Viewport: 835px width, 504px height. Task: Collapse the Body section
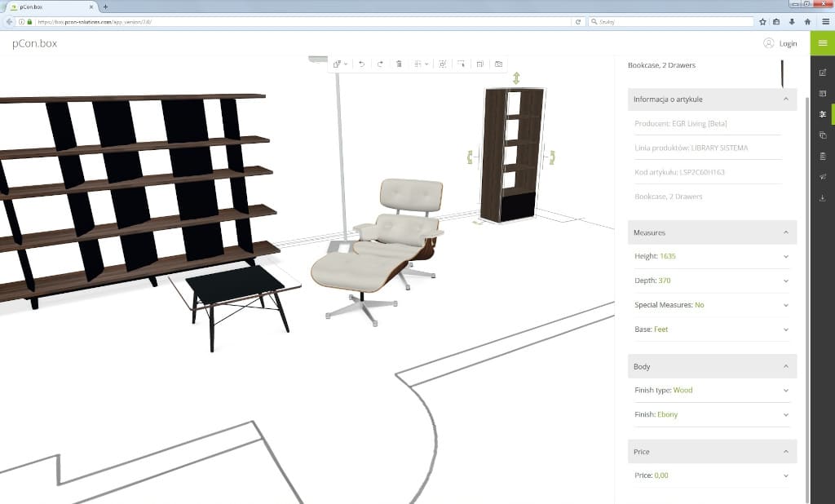(786, 367)
